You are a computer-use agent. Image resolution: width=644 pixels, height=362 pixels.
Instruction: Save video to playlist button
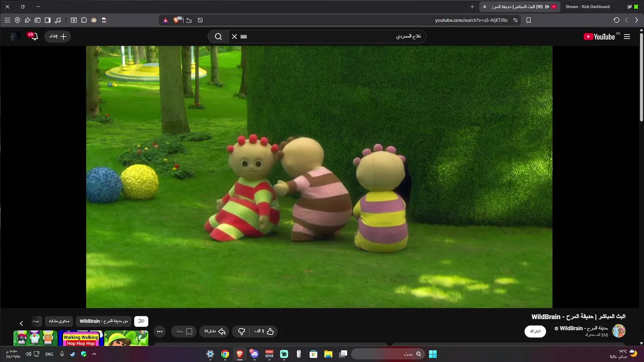(185, 331)
